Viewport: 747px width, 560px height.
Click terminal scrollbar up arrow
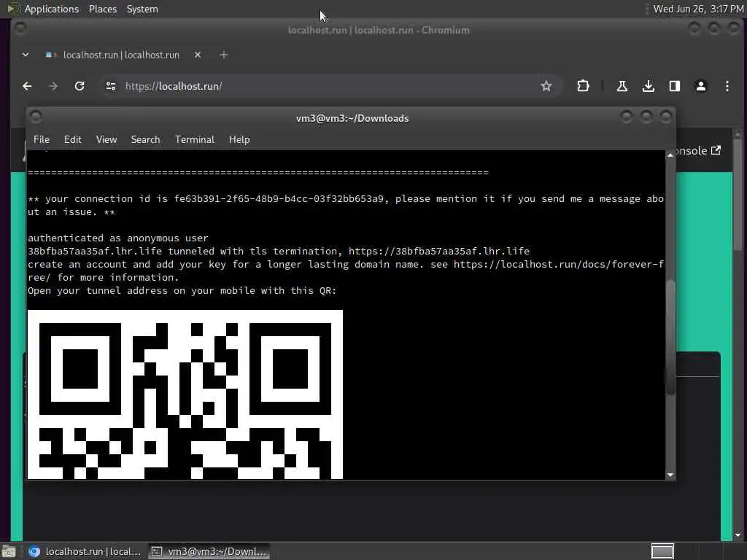(x=670, y=155)
